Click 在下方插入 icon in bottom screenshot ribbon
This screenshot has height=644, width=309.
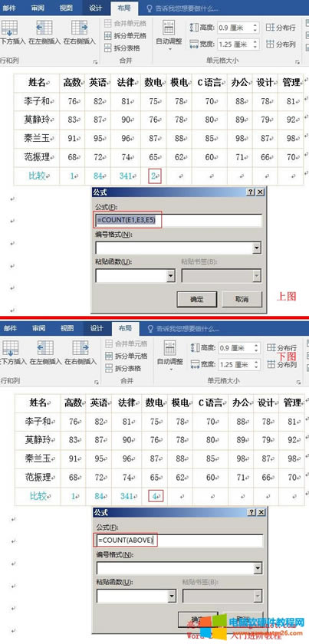coord(10,348)
